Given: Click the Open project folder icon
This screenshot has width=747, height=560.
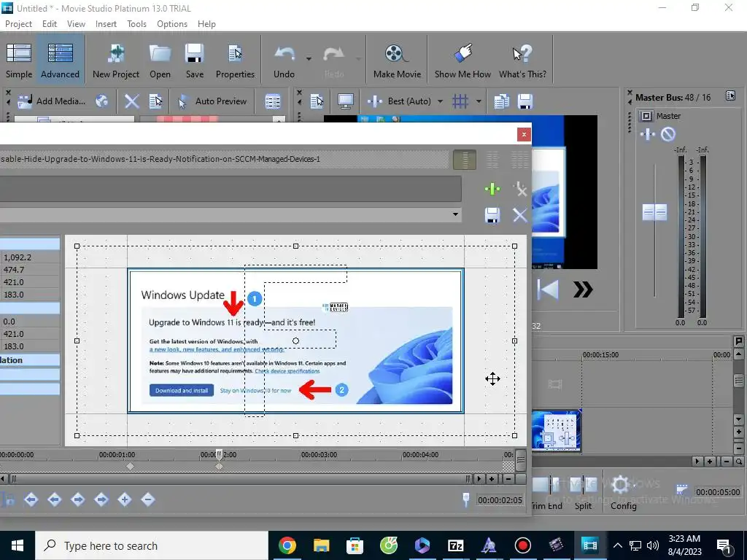Looking at the screenshot, I should 160,60.
